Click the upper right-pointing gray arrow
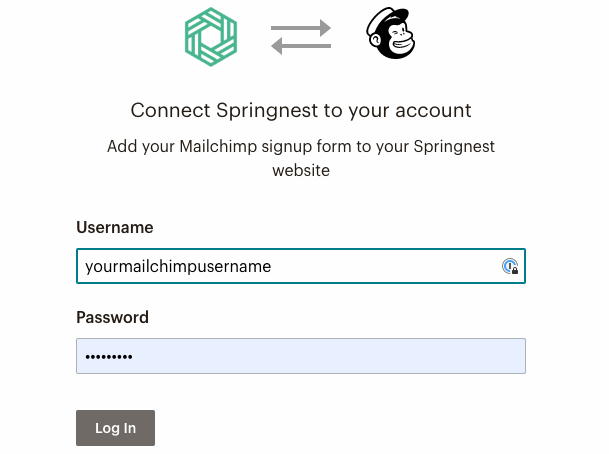 click(301, 29)
